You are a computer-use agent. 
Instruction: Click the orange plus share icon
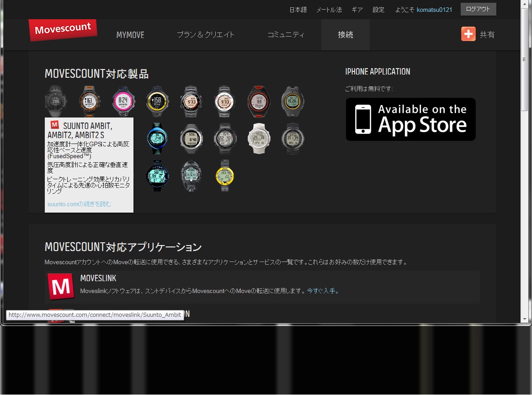tap(468, 34)
